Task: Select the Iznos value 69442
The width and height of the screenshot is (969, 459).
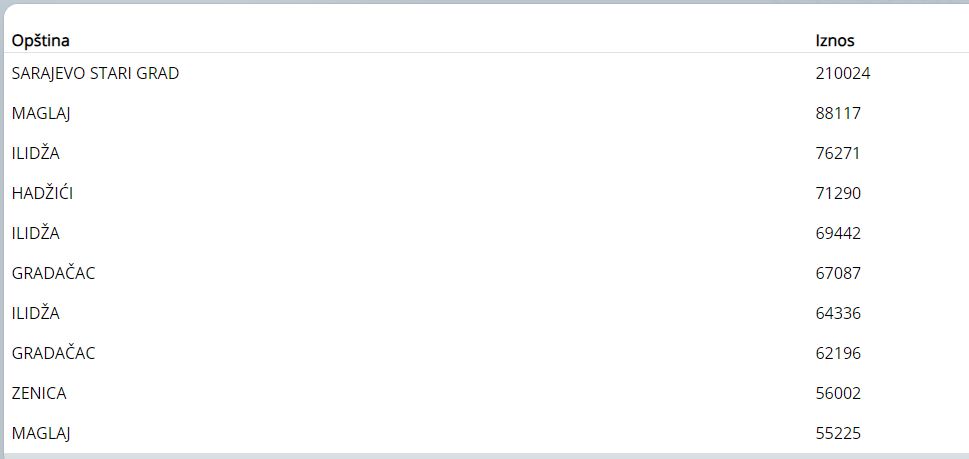Action: (838, 233)
